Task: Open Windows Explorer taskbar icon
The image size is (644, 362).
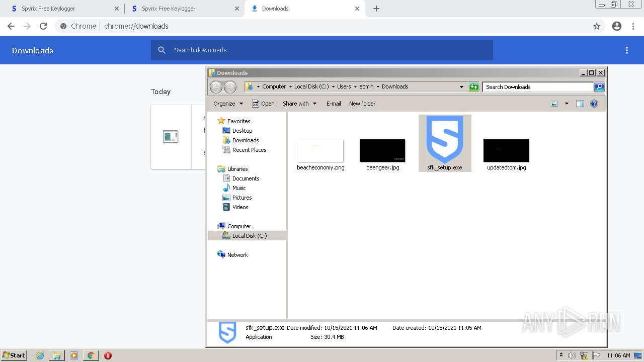Action: pyautogui.click(x=57, y=355)
